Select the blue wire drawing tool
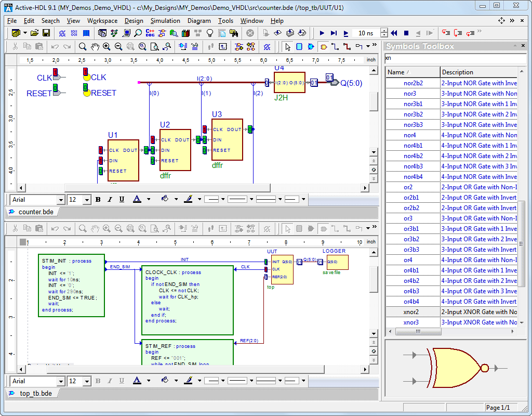 click(x=335, y=46)
